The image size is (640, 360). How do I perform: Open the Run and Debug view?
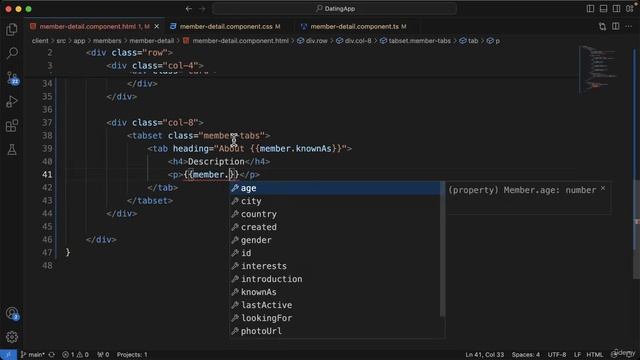[x=12, y=102]
